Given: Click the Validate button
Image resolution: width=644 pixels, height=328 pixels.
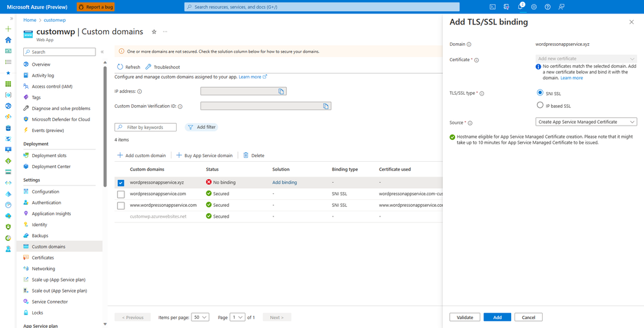Looking at the screenshot, I should tap(465, 317).
